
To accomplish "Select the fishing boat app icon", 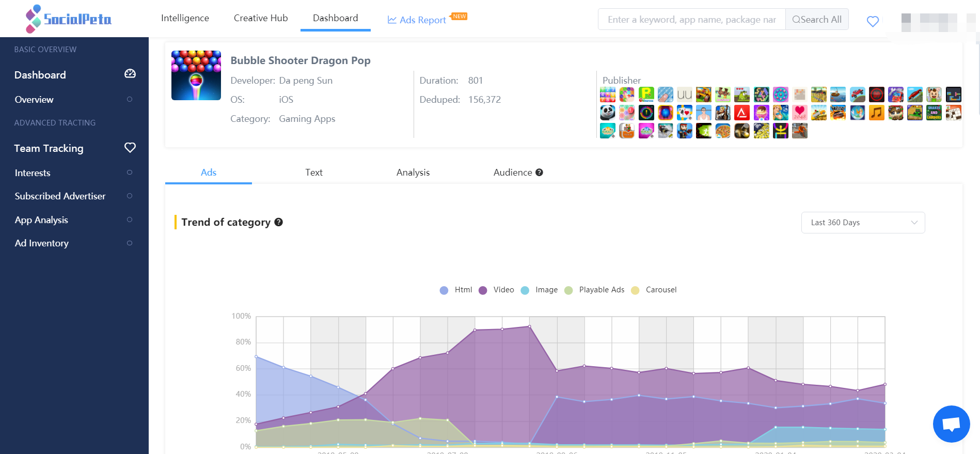I will tap(838, 95).
